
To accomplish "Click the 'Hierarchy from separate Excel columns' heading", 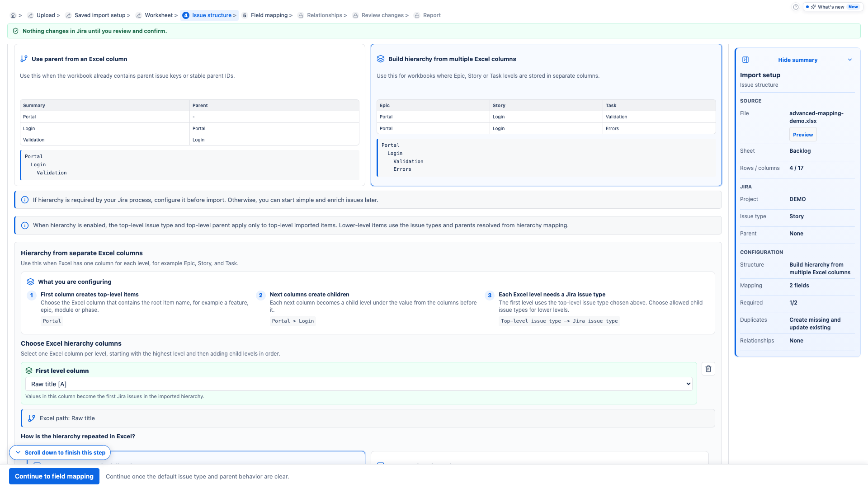I will coord(82,253).
